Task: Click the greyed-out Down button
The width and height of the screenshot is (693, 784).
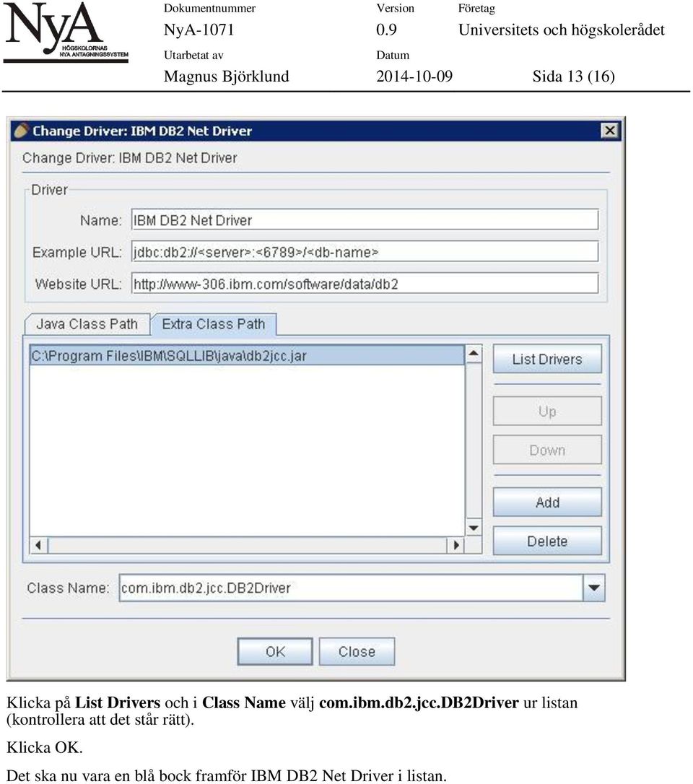Action: 547,450
